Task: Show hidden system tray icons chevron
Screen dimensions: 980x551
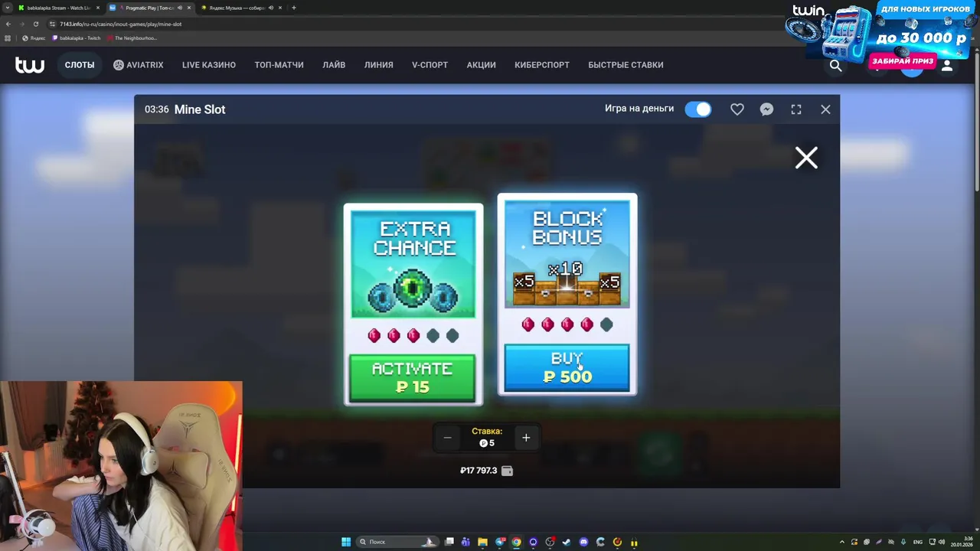Action: (x=842, y=542)
